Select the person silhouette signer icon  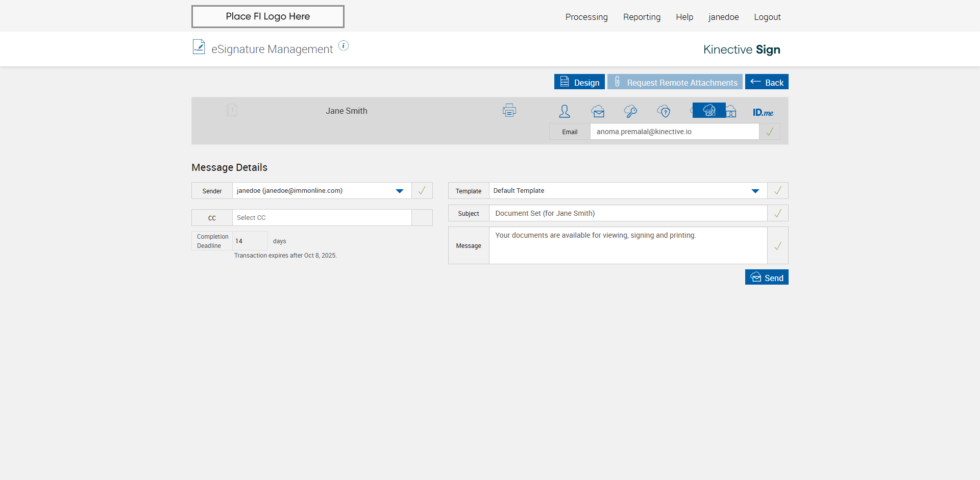tap(565, 111)
